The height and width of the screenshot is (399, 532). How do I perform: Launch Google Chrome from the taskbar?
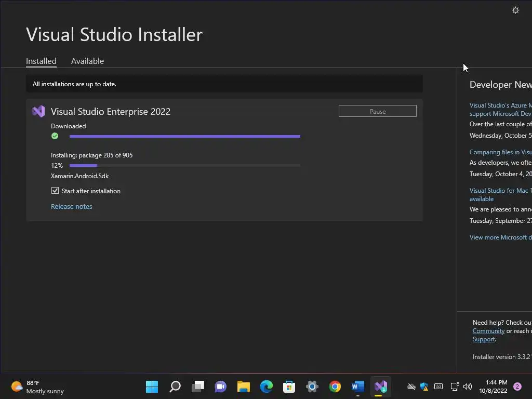coord(335,387)
